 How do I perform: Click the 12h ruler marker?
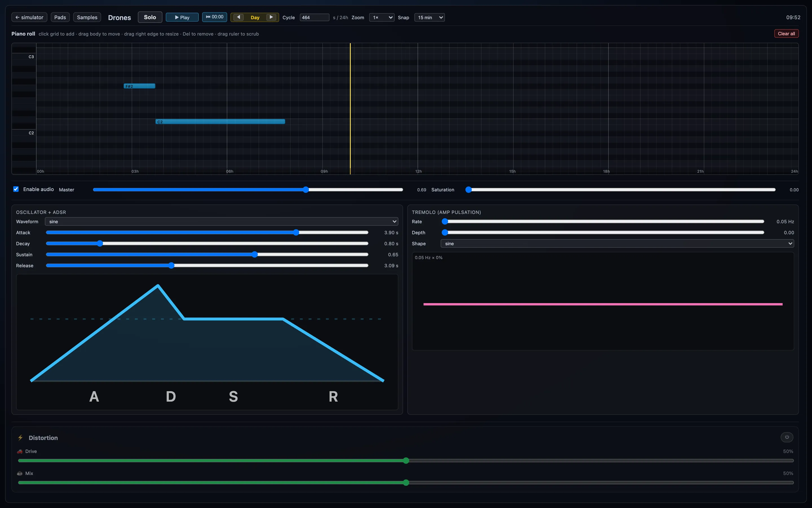(x=418, y=171)
